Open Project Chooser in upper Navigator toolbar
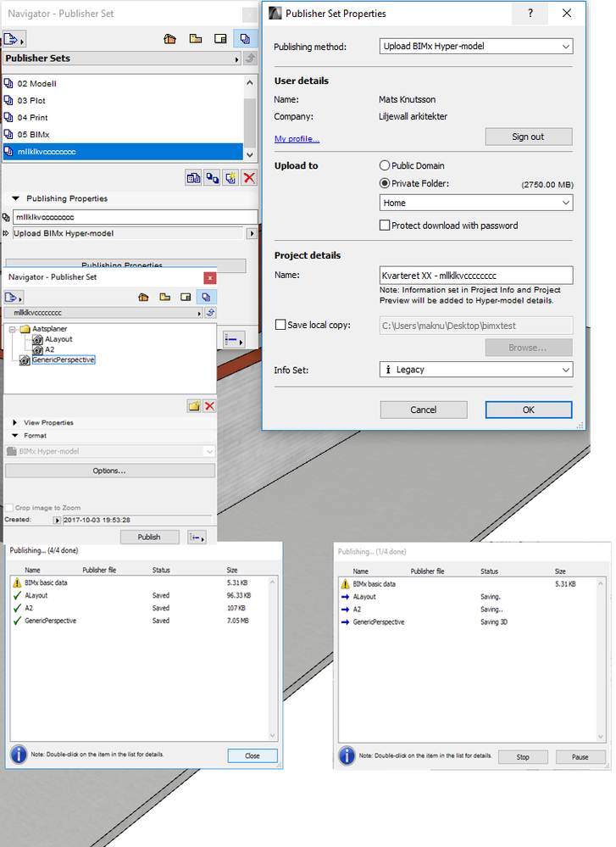The height and width of the screenshot is (847, 616). (13, 39)
